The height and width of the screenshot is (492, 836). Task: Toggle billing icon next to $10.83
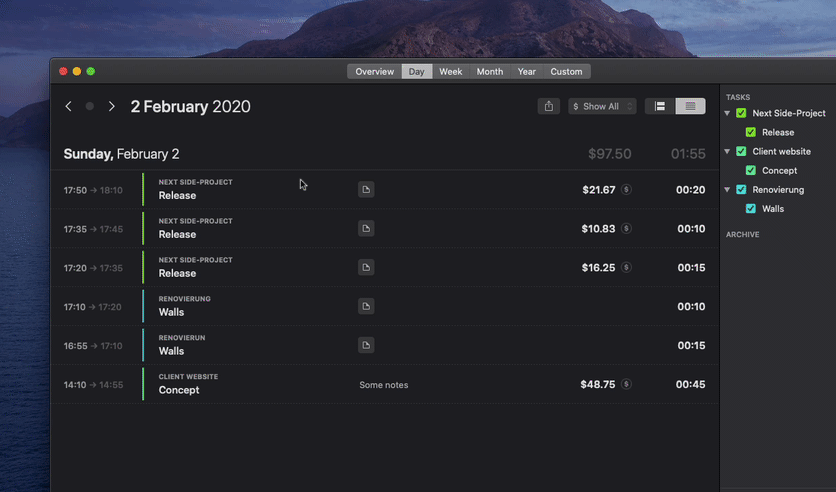click(626, 228)
